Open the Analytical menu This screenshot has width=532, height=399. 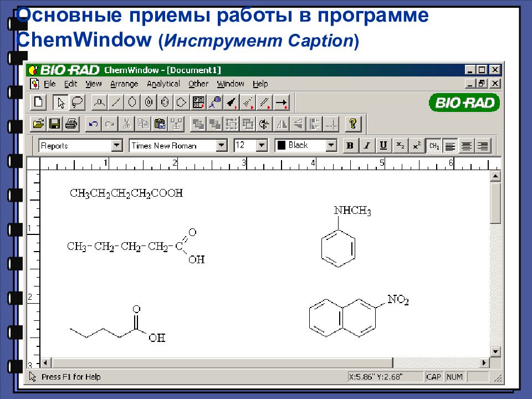tap(163, 84)
